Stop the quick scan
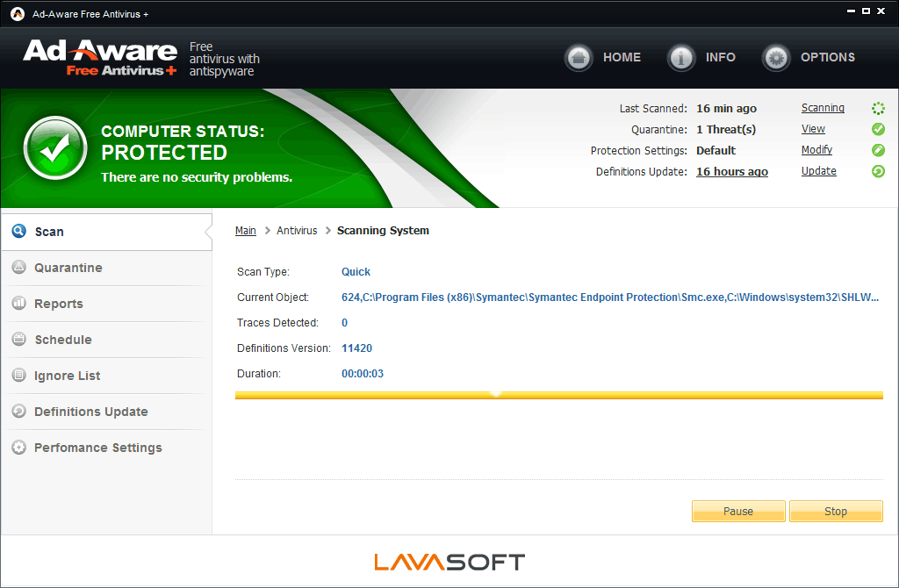899x588 pixels. click(x=836, y=511)
